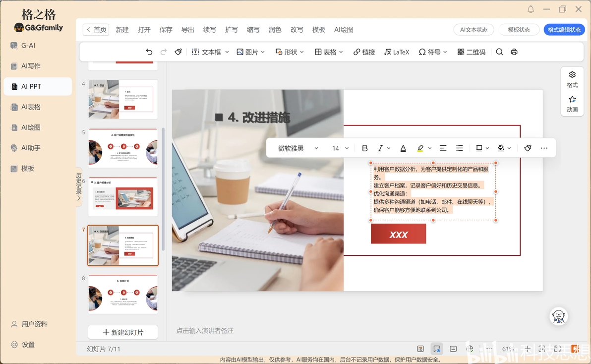Click the 导出 menu item
591x364 pixels.
(x=188, y=30)
